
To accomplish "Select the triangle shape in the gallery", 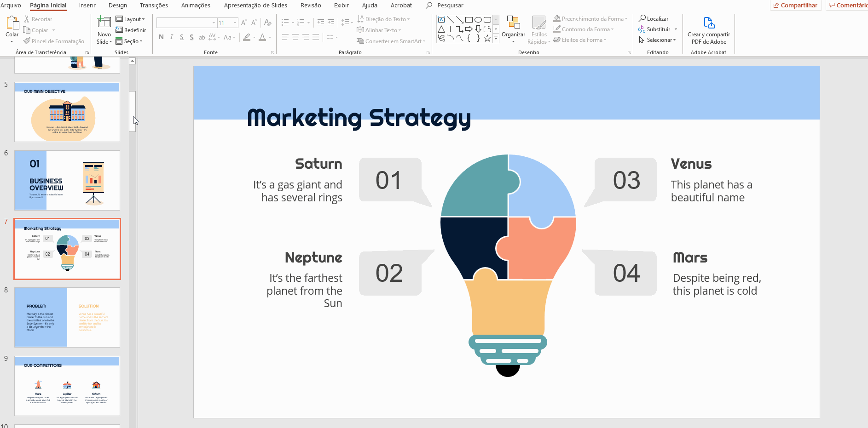I will click(x=441, y=29).
